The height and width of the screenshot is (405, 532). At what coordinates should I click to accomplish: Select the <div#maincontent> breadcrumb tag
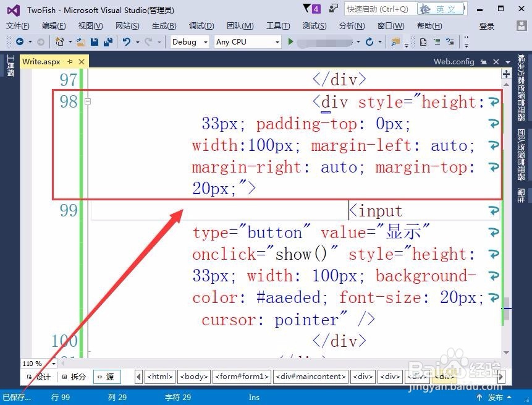coord(311,377)
